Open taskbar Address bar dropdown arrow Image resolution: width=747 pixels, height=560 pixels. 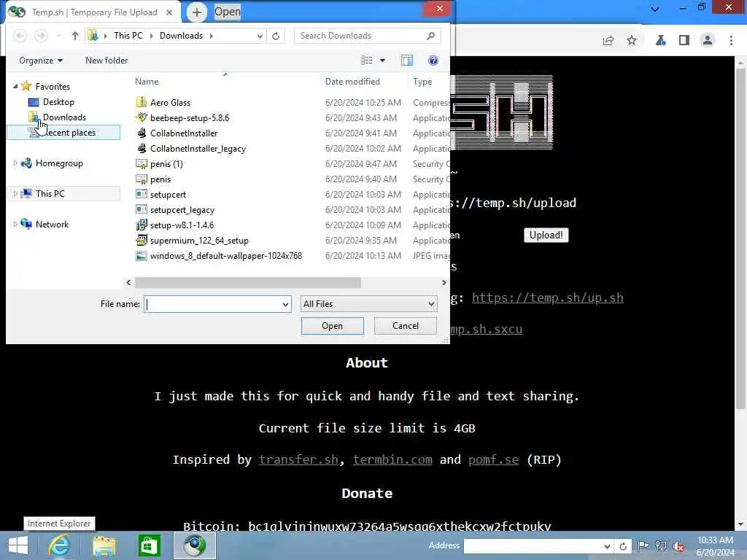(607, 546)
